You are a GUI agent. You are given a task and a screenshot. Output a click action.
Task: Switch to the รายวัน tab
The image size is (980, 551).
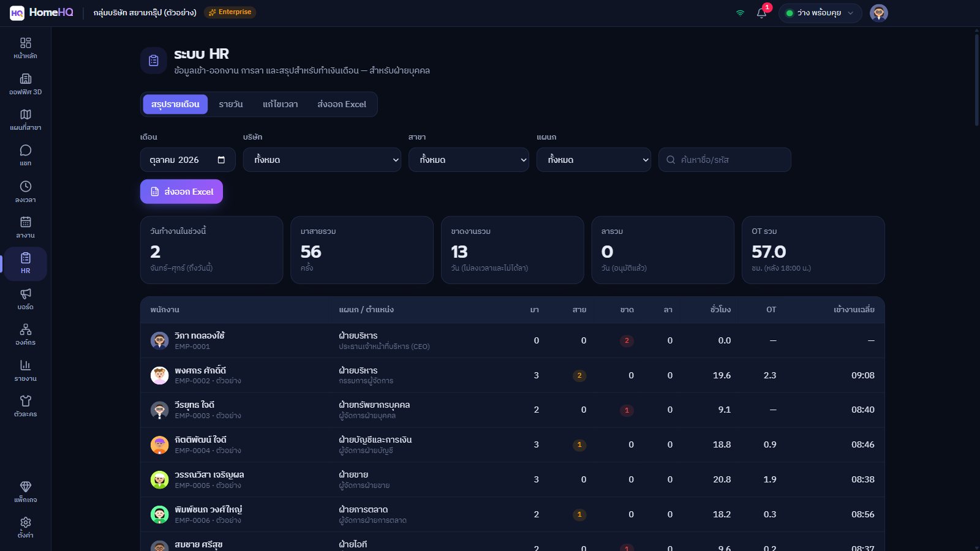pos(231,104)
